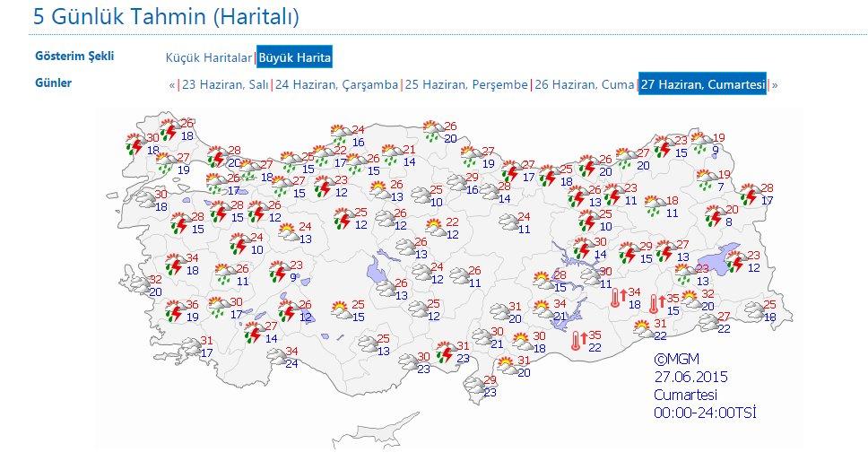Click the cloudy icon labeled 30/23

(x=409, y=362)
